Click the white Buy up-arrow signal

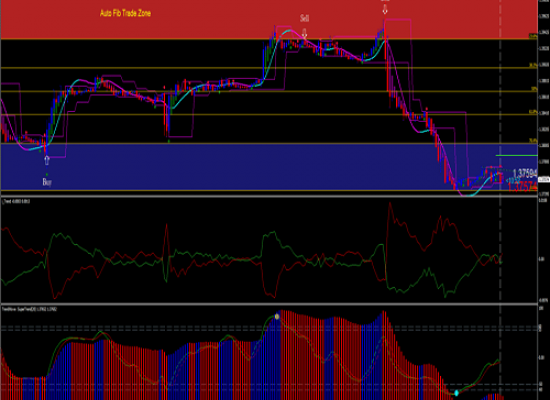47,160
